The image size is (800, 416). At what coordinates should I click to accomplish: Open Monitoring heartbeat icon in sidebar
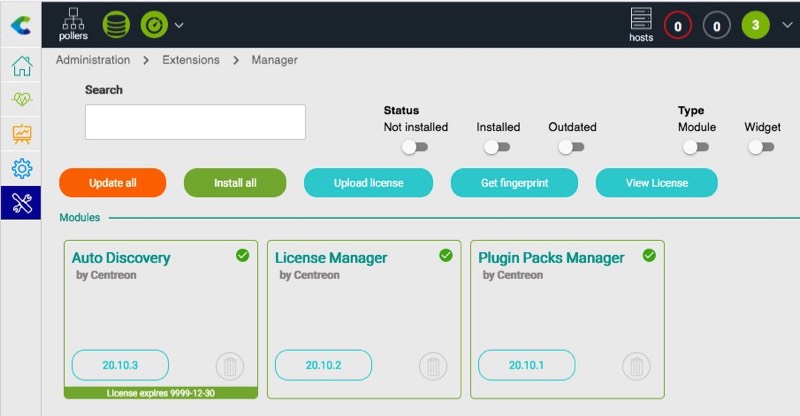(x=21, y=100)
